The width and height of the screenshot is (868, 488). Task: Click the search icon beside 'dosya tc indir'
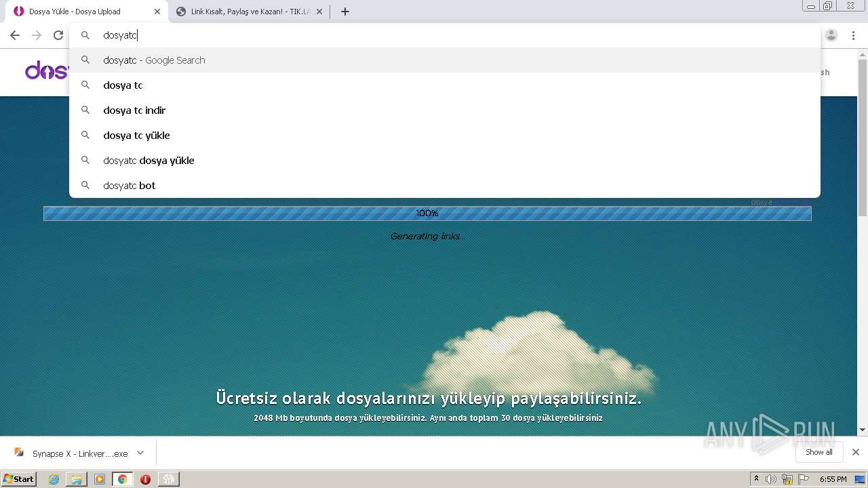(x=85, y=110)
